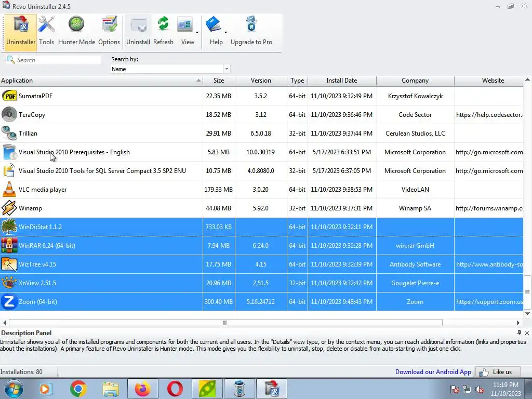This screenshot has width=532, height=399.
Task: Open the Windows Start menu
Action: [x=14, y=389]
